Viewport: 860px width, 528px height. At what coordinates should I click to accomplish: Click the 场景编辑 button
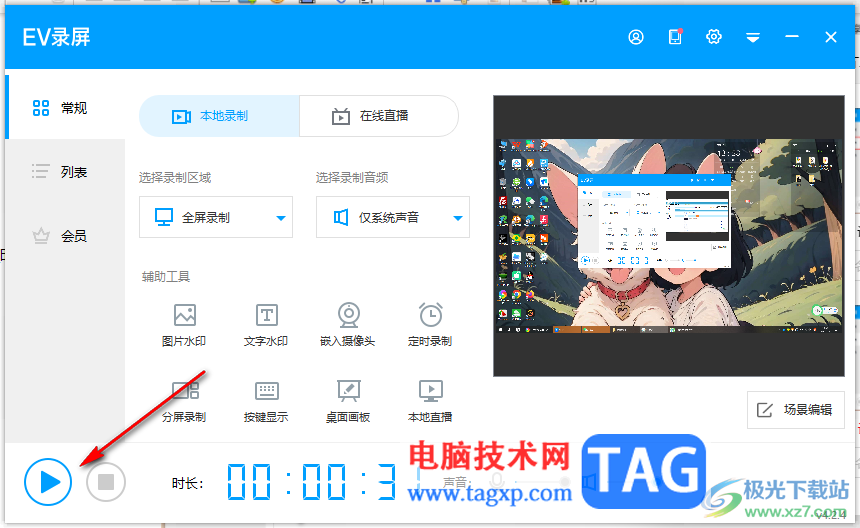click(795, 410)
